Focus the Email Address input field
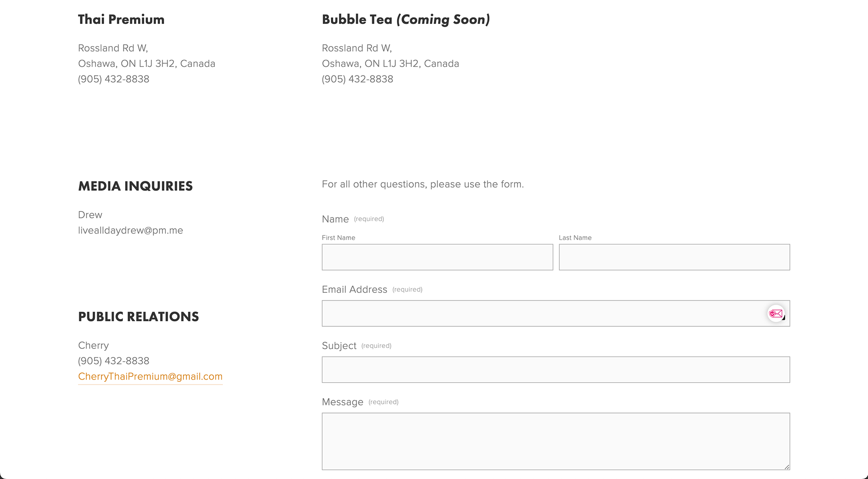The image size is (868, 479). pyautogui.click(x=556, y=313)
